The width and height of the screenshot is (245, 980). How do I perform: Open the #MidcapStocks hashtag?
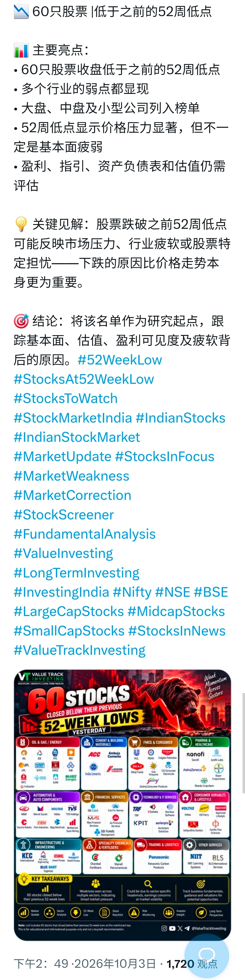[176, 612]
